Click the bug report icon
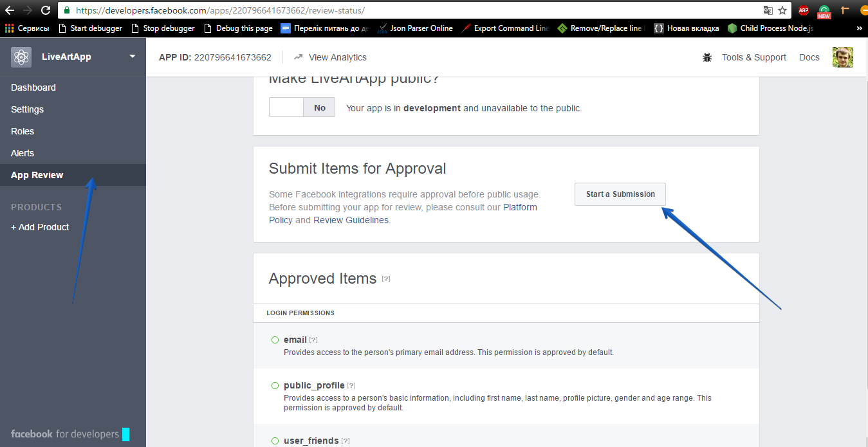Image resolution: width=868 pixels, height=447 pixels. 707,57
